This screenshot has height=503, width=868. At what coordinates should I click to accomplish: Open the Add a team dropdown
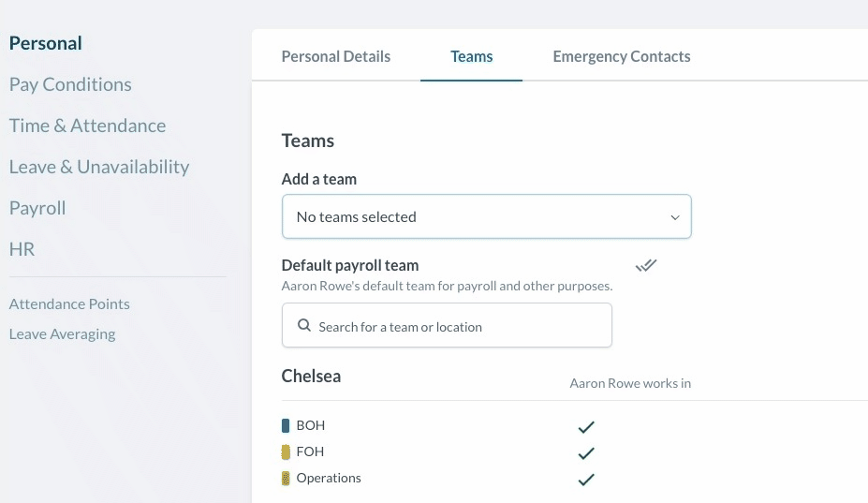click(486, 216)
